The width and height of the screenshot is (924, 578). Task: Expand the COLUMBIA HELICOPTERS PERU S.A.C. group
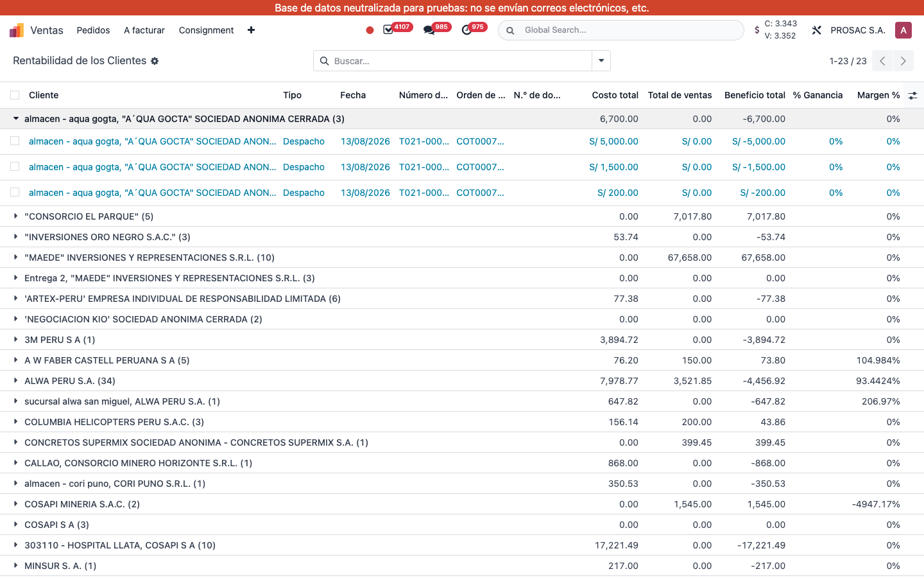(x=15, y=422)
